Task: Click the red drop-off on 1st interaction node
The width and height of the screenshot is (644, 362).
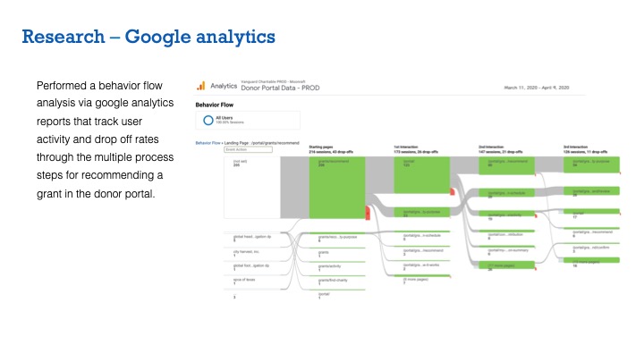Action: coord(452,190)
